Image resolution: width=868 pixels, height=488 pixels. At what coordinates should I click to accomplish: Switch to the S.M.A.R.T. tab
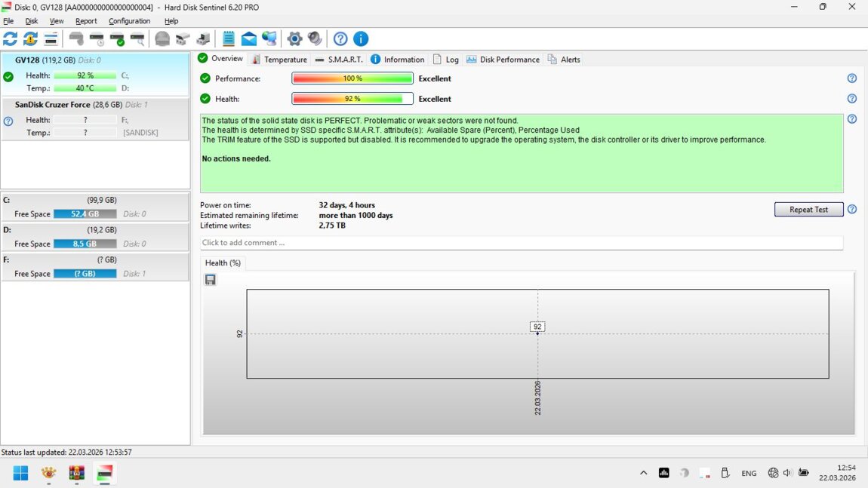(339, 60)
